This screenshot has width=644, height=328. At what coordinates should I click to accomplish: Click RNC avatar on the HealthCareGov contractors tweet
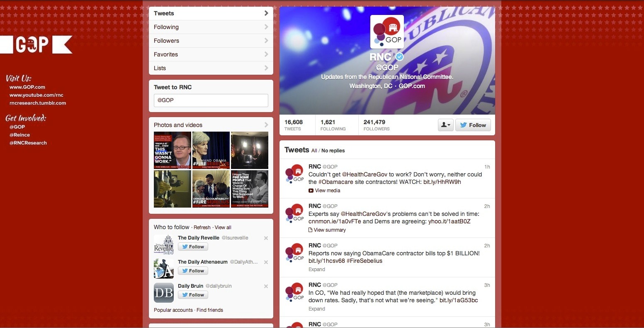point(294,174)
